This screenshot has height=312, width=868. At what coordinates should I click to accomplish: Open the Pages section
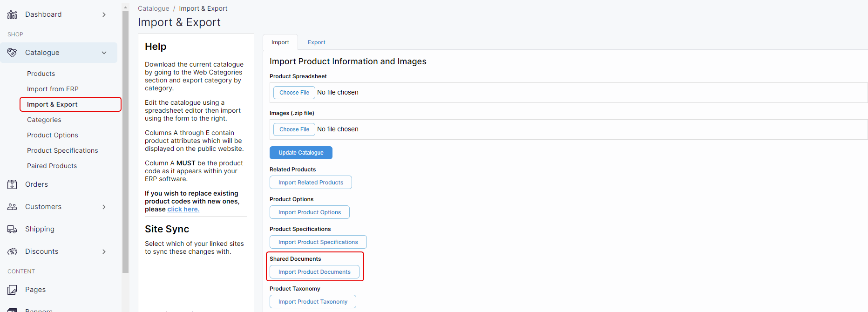pyautogui.click(x=35, y=290)
